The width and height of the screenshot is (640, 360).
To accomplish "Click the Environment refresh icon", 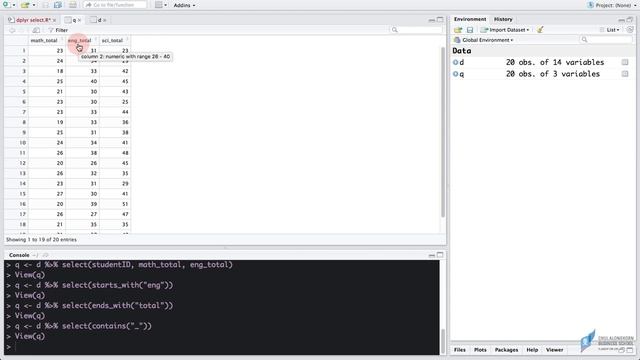I will click(630, 30).
